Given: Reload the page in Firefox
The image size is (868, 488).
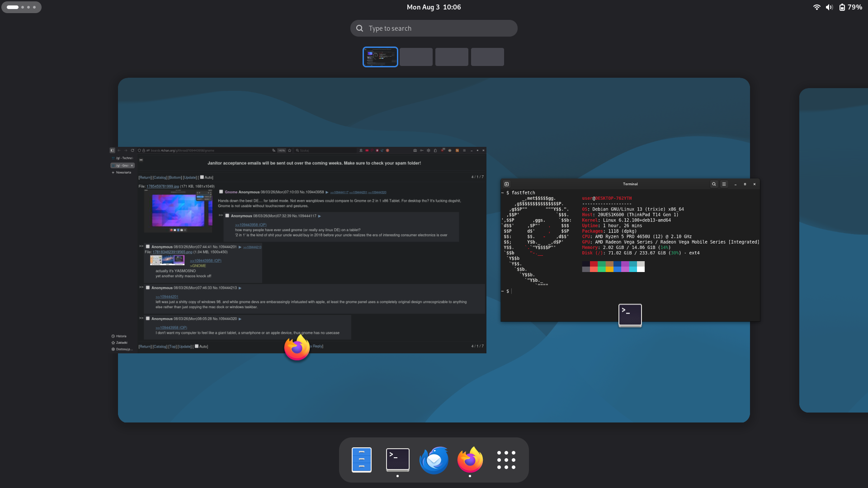Looking at the screenshot, I should tap(132, 150).
